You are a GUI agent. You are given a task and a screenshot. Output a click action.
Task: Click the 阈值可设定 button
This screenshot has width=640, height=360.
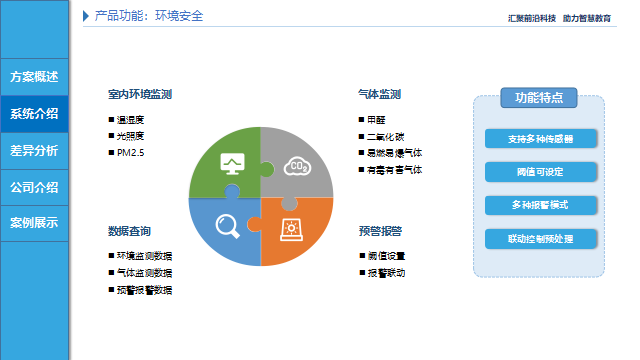tap(540, 172)
